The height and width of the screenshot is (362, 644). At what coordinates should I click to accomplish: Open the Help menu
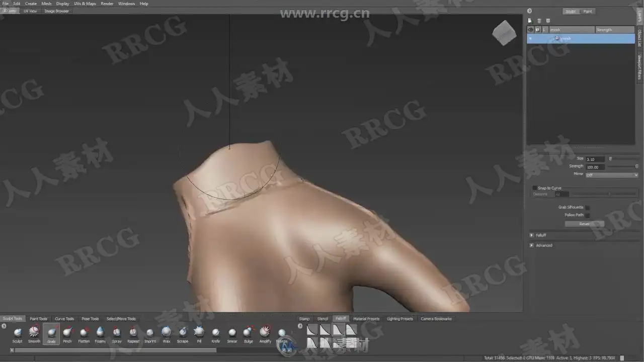[x=144, y=4]
